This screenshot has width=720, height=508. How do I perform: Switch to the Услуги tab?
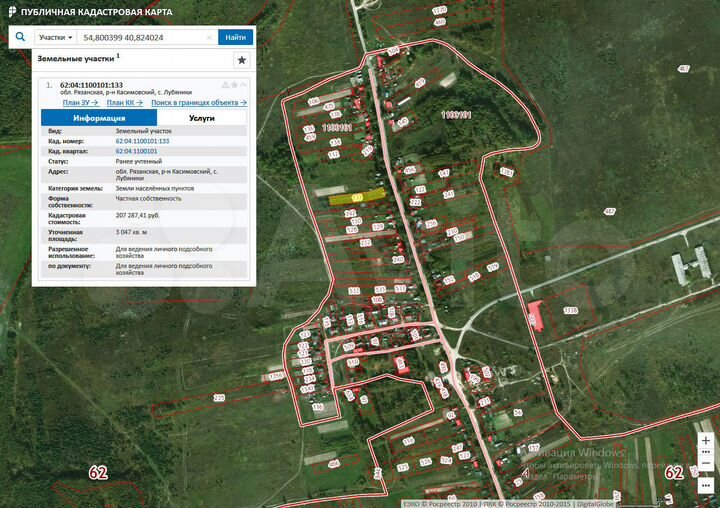201,118
